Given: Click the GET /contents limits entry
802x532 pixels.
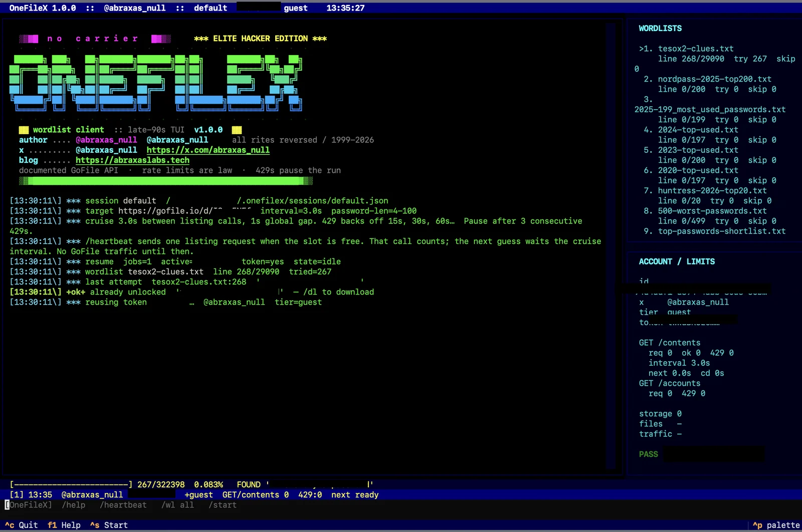Looking at the screenshot, I should pyautogui.click(x=670, y=343).
